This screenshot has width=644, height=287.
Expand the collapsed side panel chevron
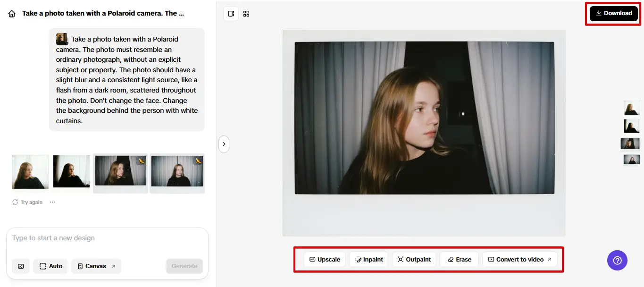(x=224, y=144)
